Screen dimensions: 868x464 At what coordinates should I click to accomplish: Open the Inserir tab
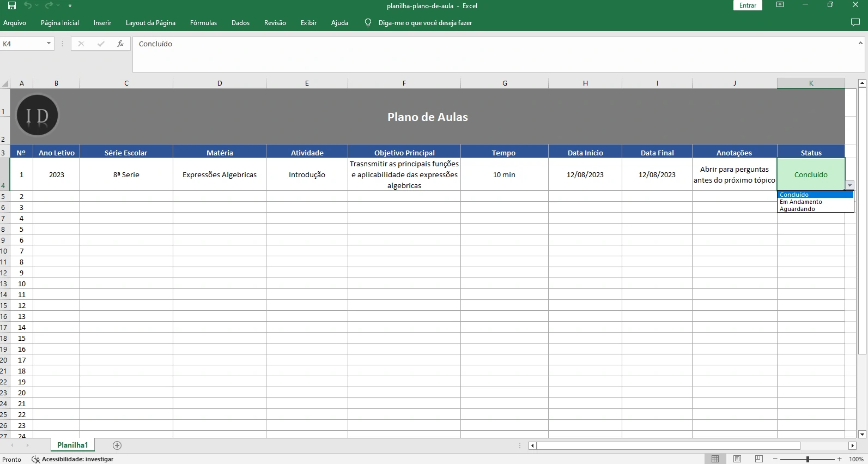[102, 23]
